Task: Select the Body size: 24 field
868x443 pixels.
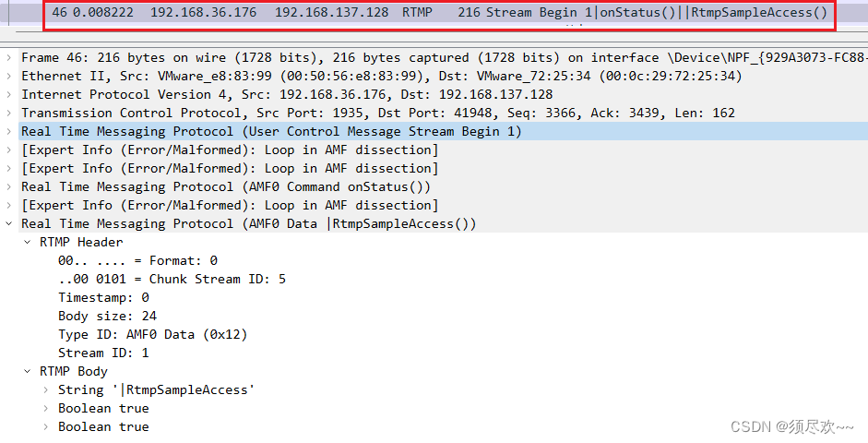Action: [x=107, y=317]
